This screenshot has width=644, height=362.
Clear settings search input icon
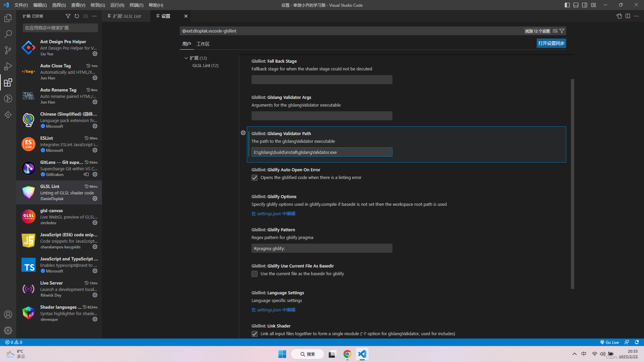[x=555, y=31]
